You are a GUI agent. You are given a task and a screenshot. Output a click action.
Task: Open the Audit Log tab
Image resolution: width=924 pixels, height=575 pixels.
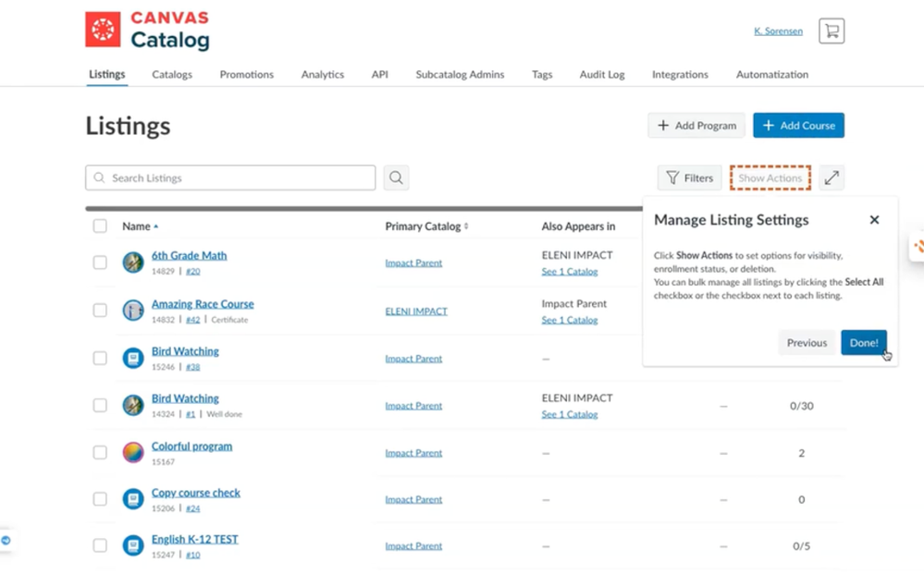[x=602, y=75]
